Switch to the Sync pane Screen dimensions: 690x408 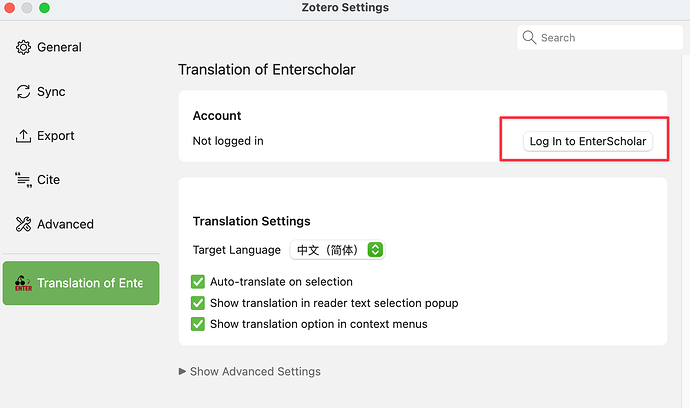[81, 92]
